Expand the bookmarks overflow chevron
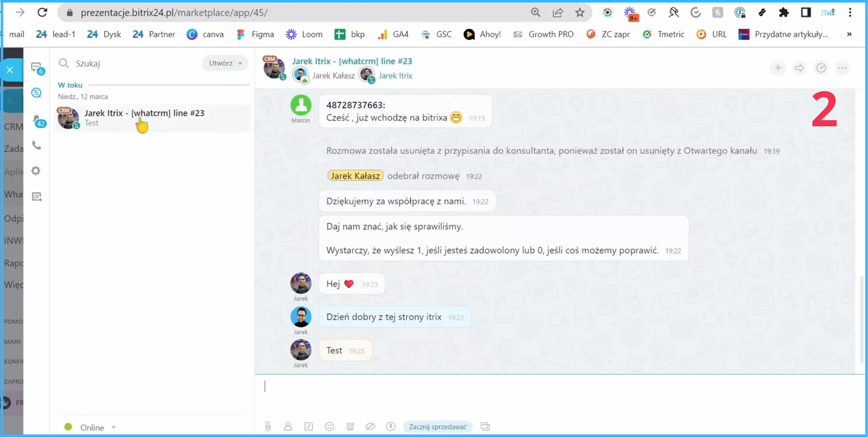This screenshot has width=868, height=437. [849, 34]
